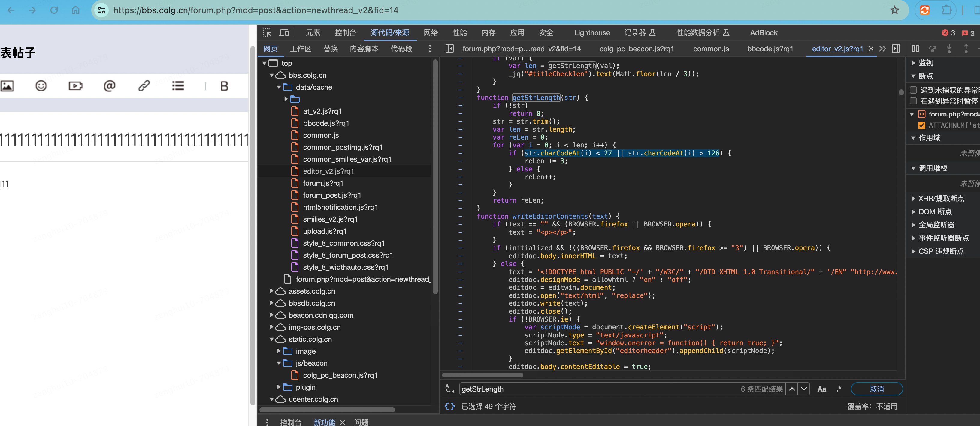
Task: Toggle match case Aa in search
Action: (x=821, y=389)
